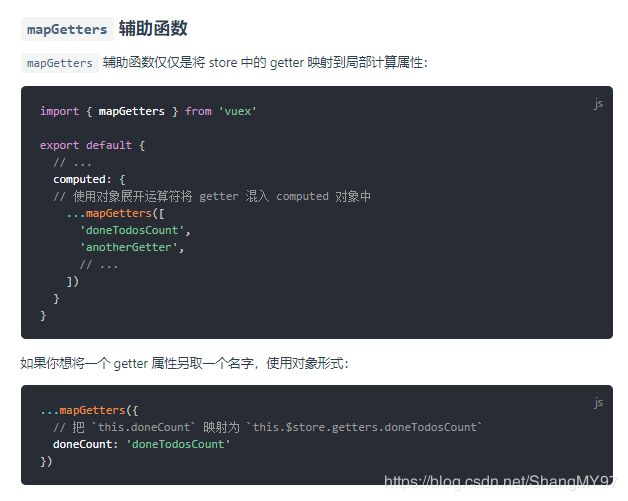Click the 'vuex' string in import line
The height and width of the screenshot is (501, 628).
pyautogui.click(x=238, y=111)
